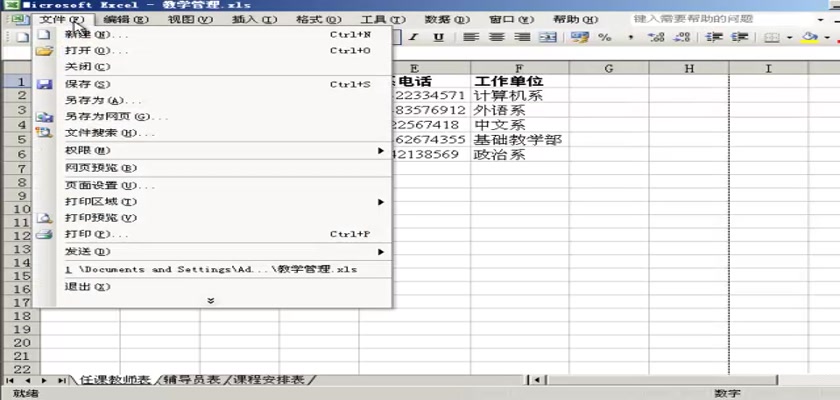Click the web page icon beside 另存为网页
Image resolution: width=840 pixels, height=400 pixels.
44,117
